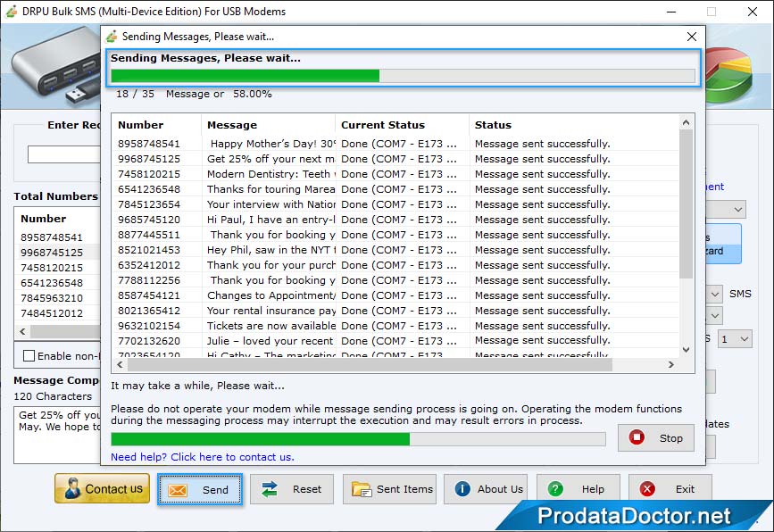
Task: Click the recipient number input field
Action: 64,154
